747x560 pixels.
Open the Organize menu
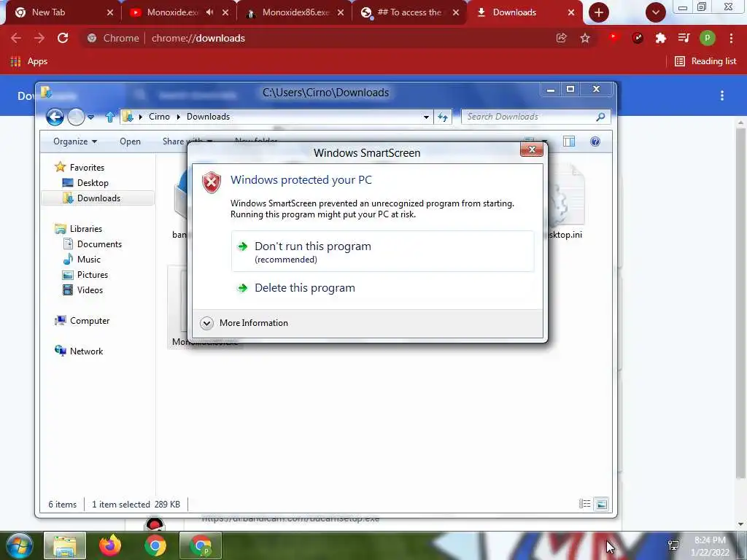click(75, 141)
